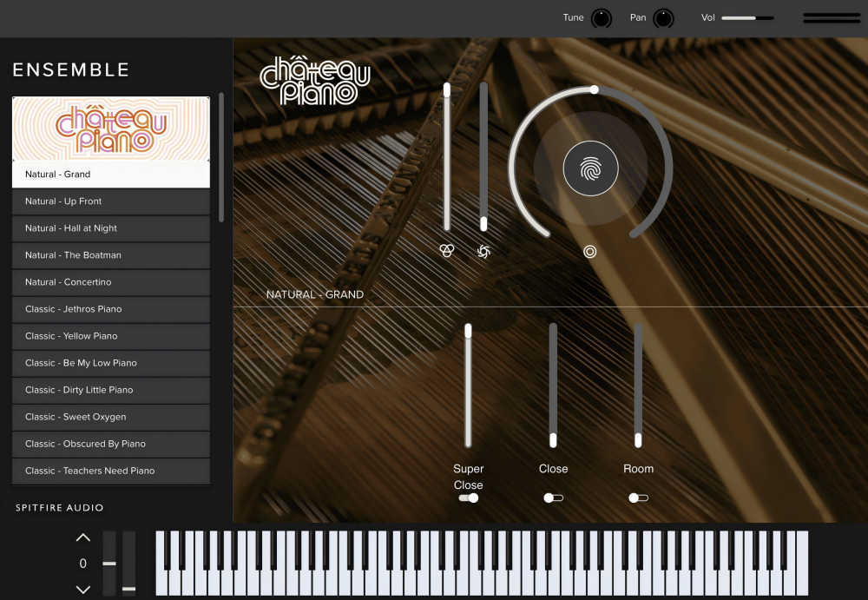The image size is (868, 600).
Task: Click the three-circles expression icon
Action: [447, 251]
